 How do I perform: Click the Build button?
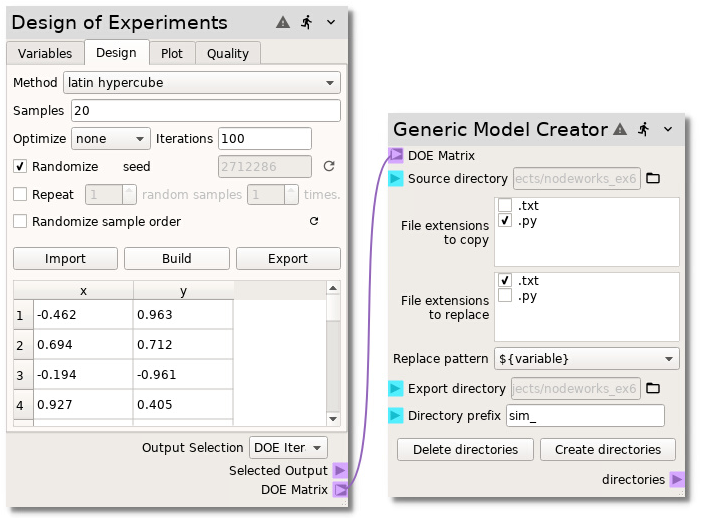tap(177, 258)
